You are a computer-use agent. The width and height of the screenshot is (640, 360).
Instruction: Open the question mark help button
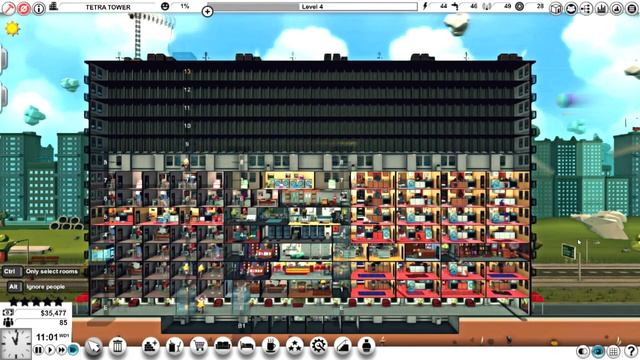[x=631, y=351]
